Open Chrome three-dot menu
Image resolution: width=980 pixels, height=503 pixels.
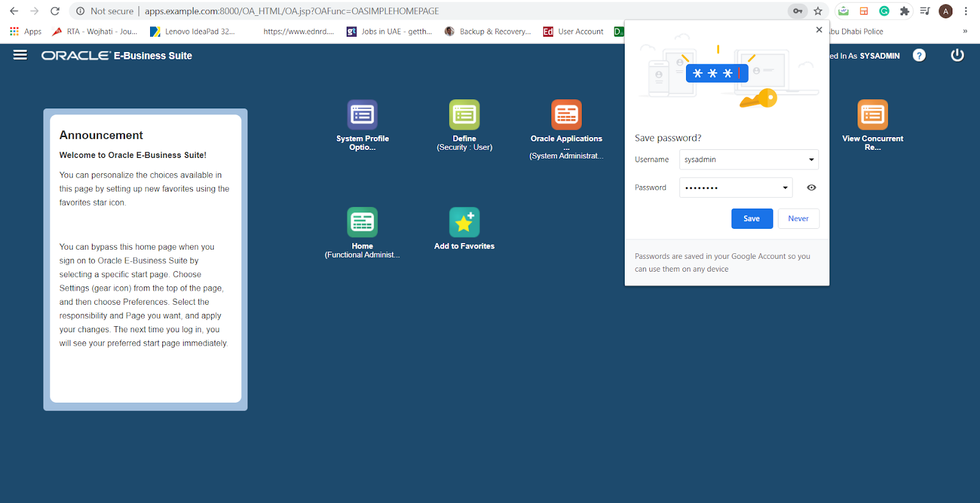tap(966, 11)
